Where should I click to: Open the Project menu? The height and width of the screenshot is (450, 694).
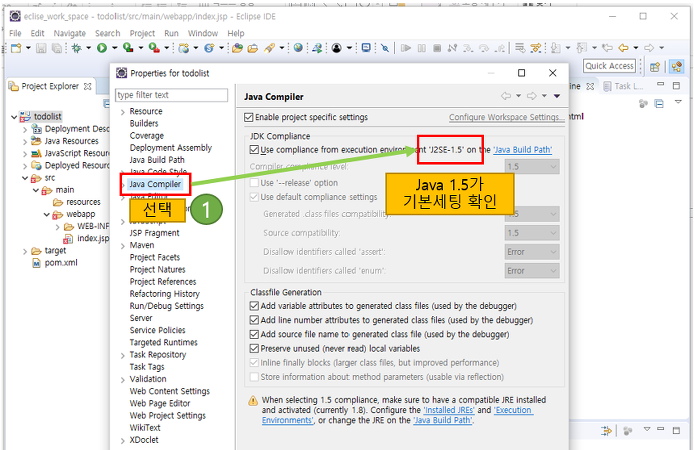(142, 33)
